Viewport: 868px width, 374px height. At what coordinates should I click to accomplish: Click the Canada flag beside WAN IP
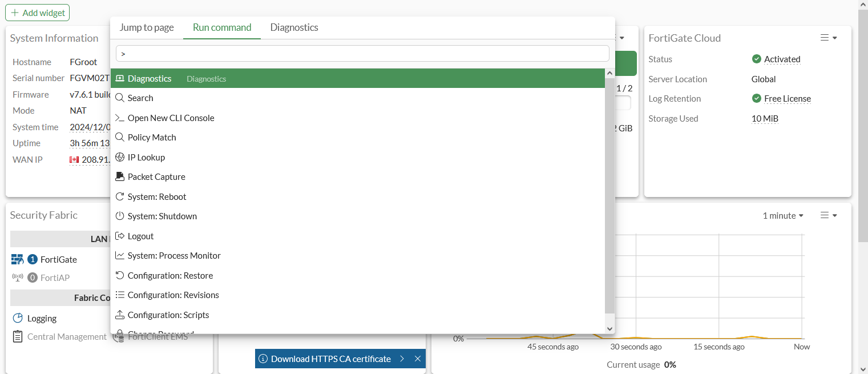[74, 159]
